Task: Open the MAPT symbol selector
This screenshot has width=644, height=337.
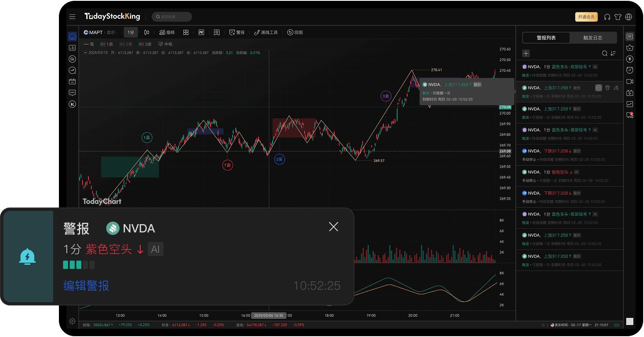Action: point(93,32)
